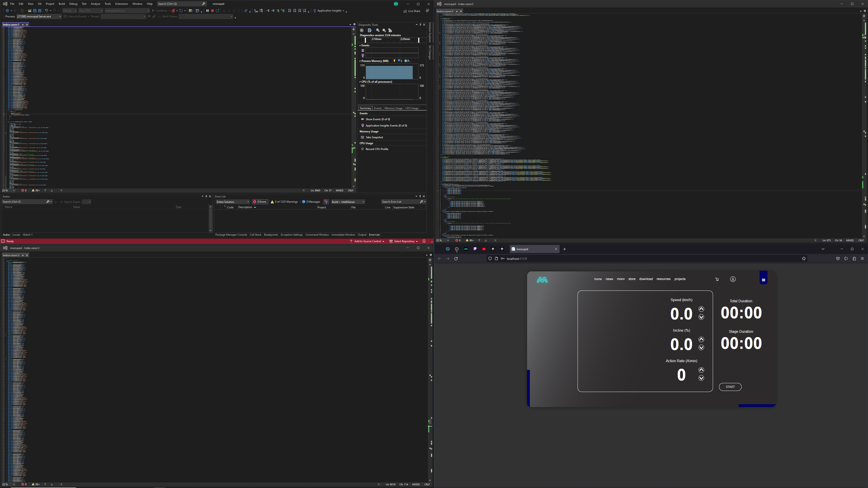Click the Hot Reload flame icon
The height and width of the screenshot is (488, 868).
173,11
